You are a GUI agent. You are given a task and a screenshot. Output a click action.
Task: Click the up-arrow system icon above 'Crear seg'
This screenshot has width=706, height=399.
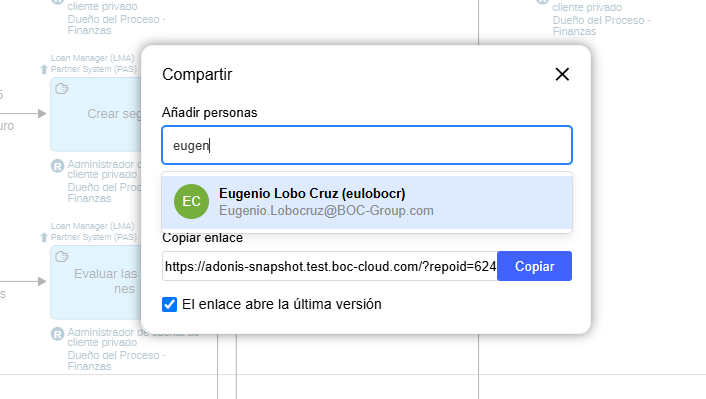click(x=44, y=69)
